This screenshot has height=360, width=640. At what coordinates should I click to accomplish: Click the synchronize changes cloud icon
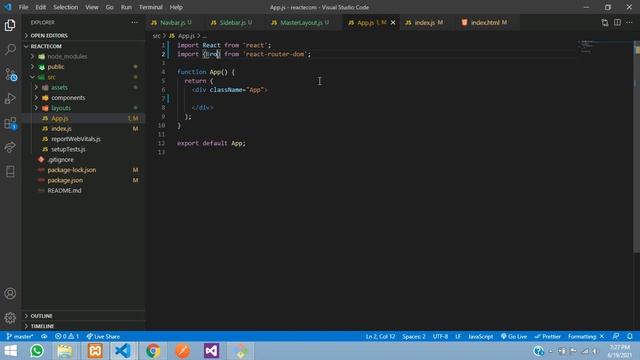pos(44,336)
